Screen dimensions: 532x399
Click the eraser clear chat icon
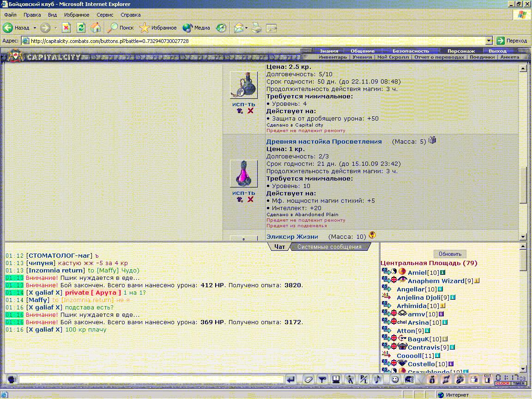click(308, 380)
